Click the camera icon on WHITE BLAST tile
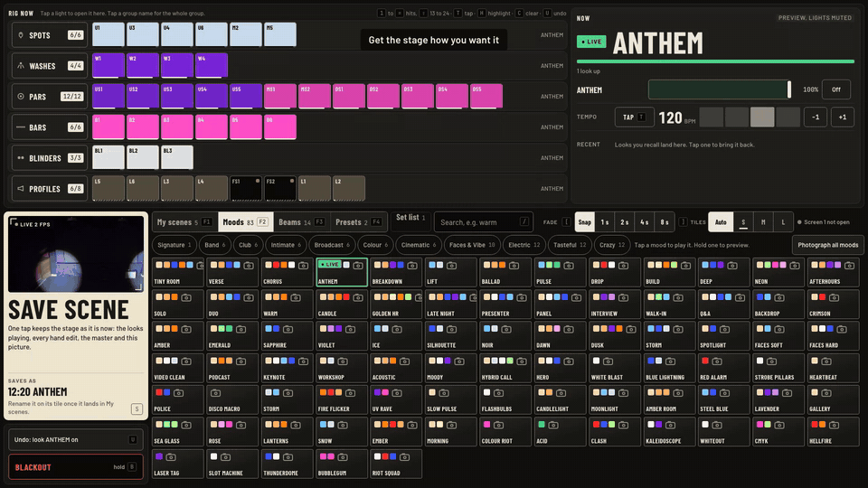The image size is (868, 488). [x=608, y=361]
